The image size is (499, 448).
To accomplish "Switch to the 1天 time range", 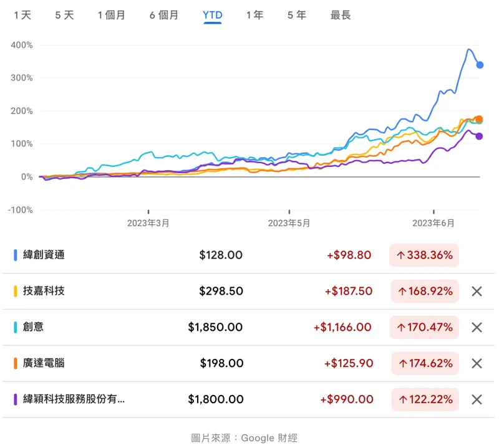I will click(22, 15).
